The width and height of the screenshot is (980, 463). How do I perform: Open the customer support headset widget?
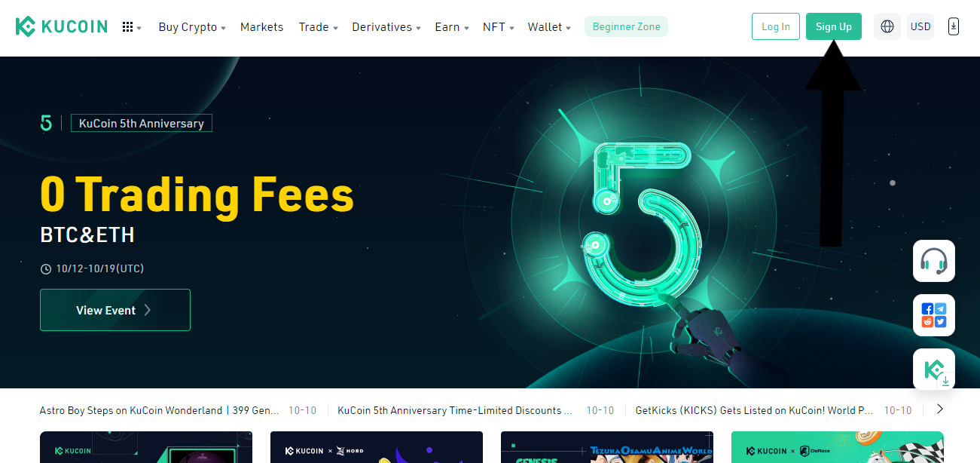click(934, 261)
